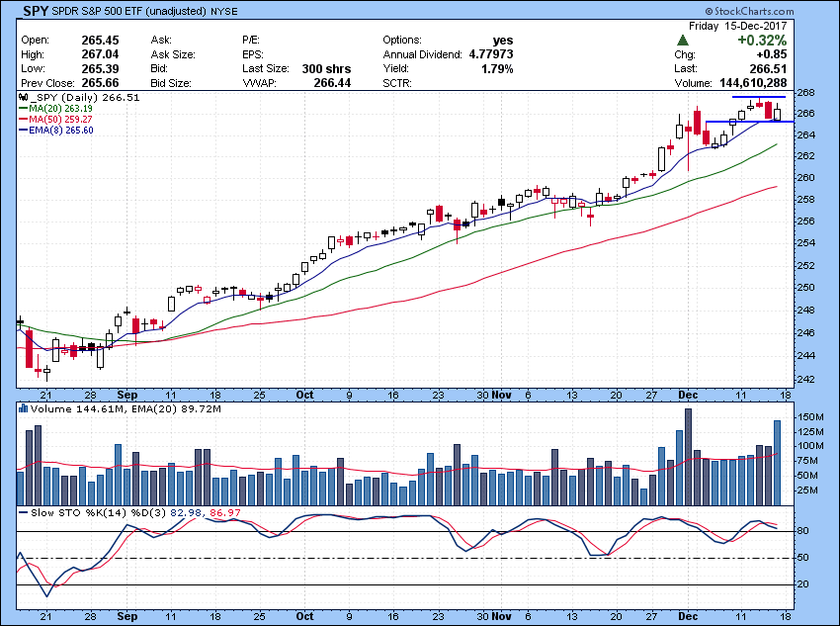Click the green MA(20) legend line marker
This screenshot has height=626, width=840.
coord(23,108)
